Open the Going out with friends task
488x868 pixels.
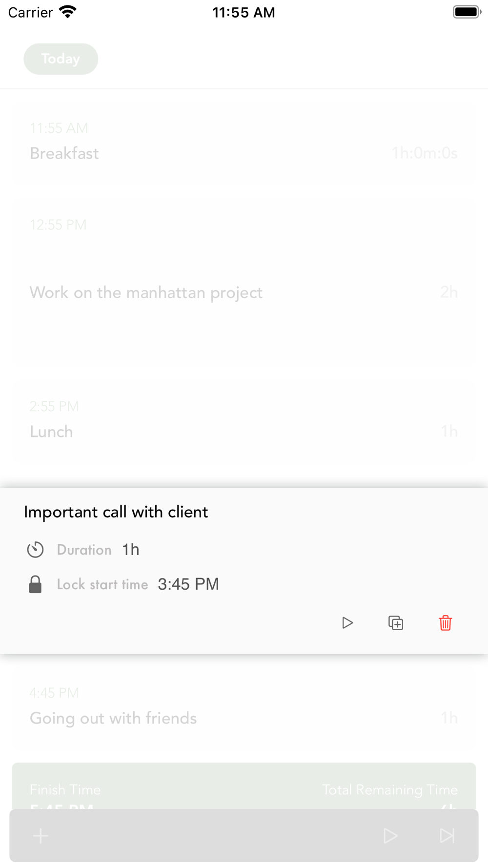point(244,707)
